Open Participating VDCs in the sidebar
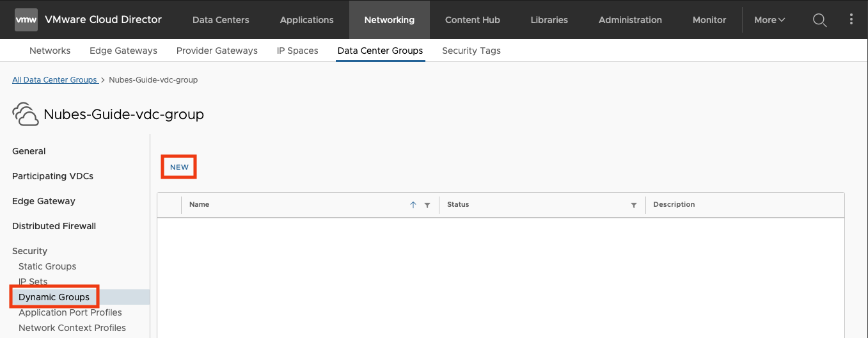Screen dimensions: 868x338 click(x=52, y=176)
